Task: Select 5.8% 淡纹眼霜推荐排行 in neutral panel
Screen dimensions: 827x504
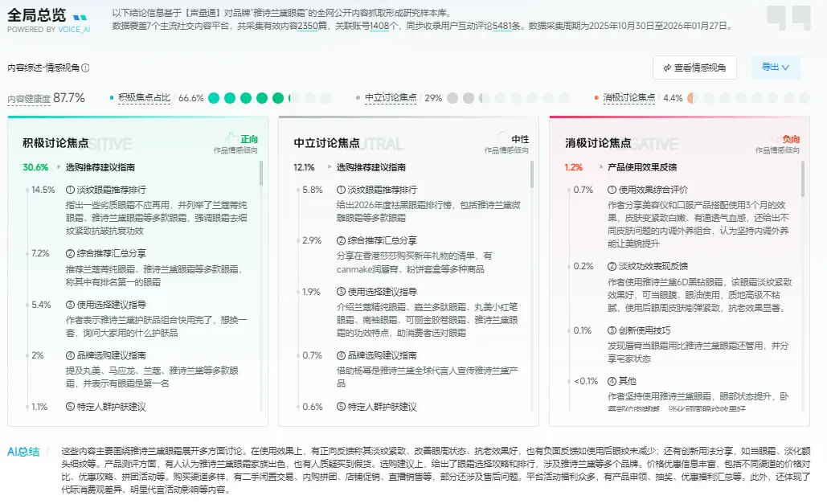Action: (x=377, y=190)
